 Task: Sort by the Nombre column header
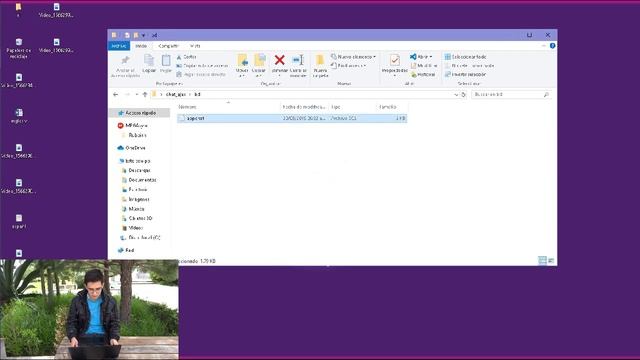point(228,107)
